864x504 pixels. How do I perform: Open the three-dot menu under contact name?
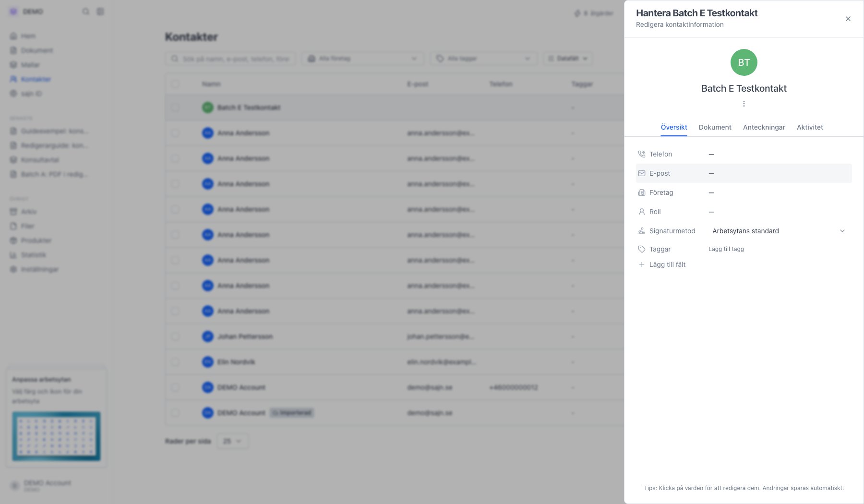[744, 104]
